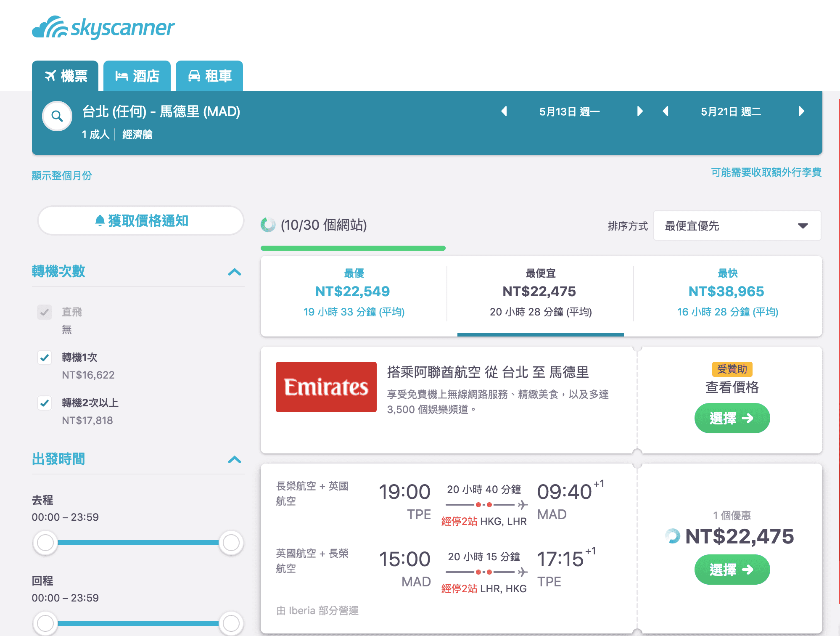Open 可能需要收取額外行李費 link

766,172
